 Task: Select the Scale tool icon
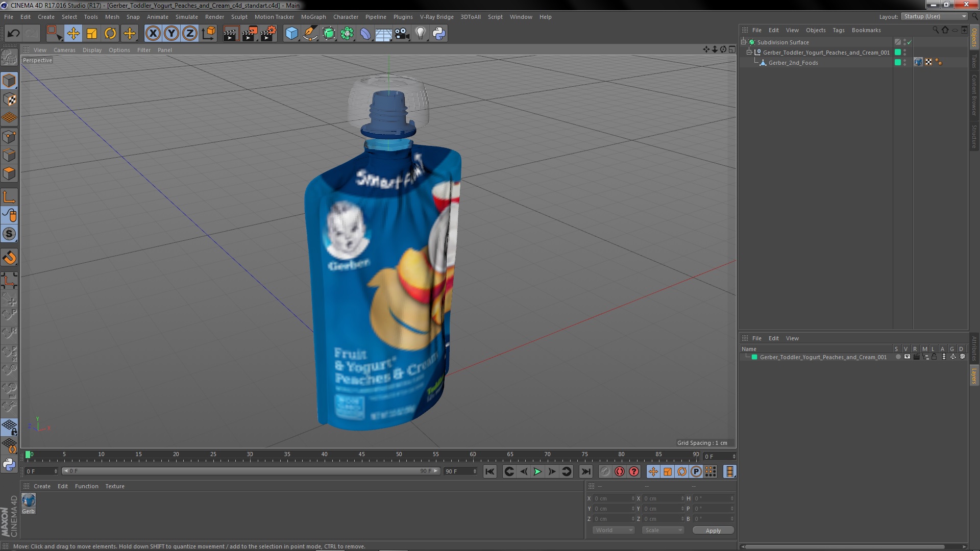click(x=92, y=34)
